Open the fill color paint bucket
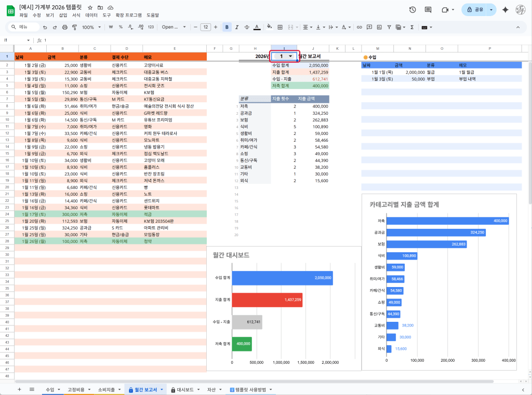The image size is (532, 395). click(269, 27)
